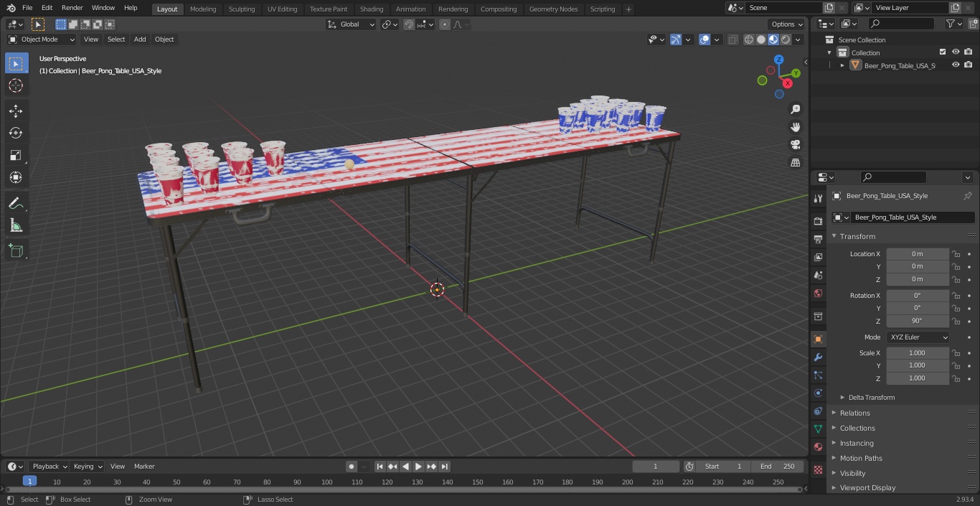This screenshot has width=980, height=506.
Task: Uncheck Collection exclude checkbox in outliner
Action: point(943,52)
